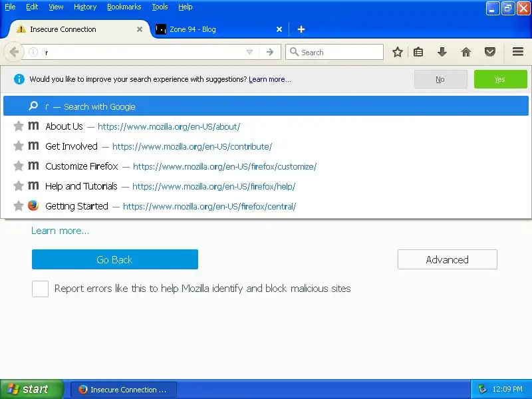Click the Advanced button
The image size is (532, 399).
[447, 259]
